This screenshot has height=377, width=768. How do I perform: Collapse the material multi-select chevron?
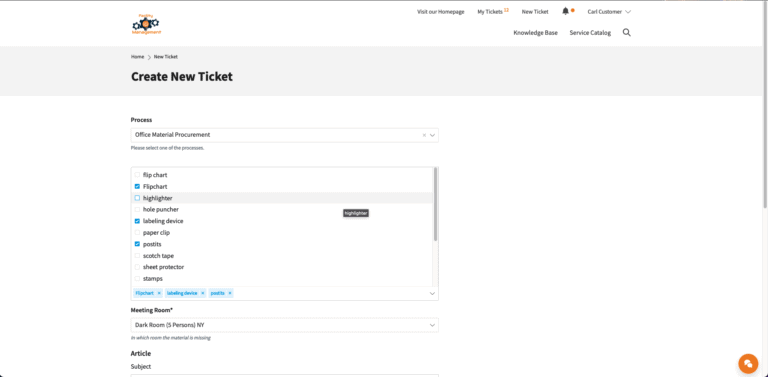click(432, 293)
